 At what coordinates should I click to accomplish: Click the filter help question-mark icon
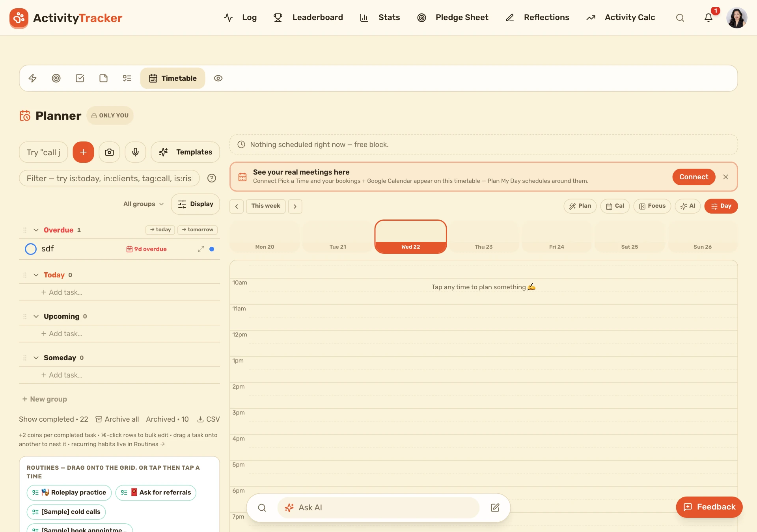[x=212, y=178]
